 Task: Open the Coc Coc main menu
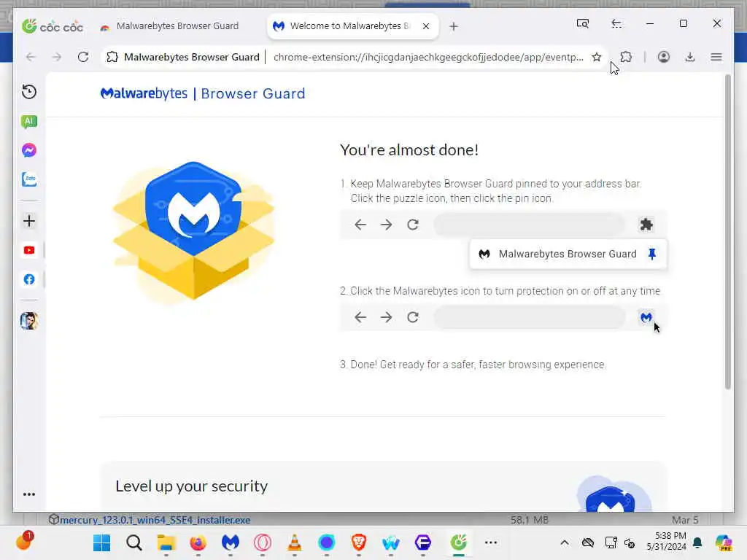(716, 57)
